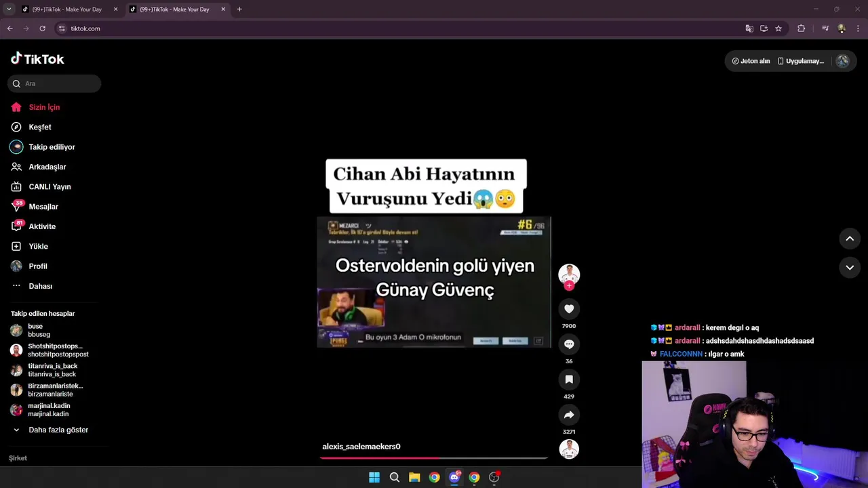
Task: Open Chrome three-dot menu
Action: pos(859,28)
